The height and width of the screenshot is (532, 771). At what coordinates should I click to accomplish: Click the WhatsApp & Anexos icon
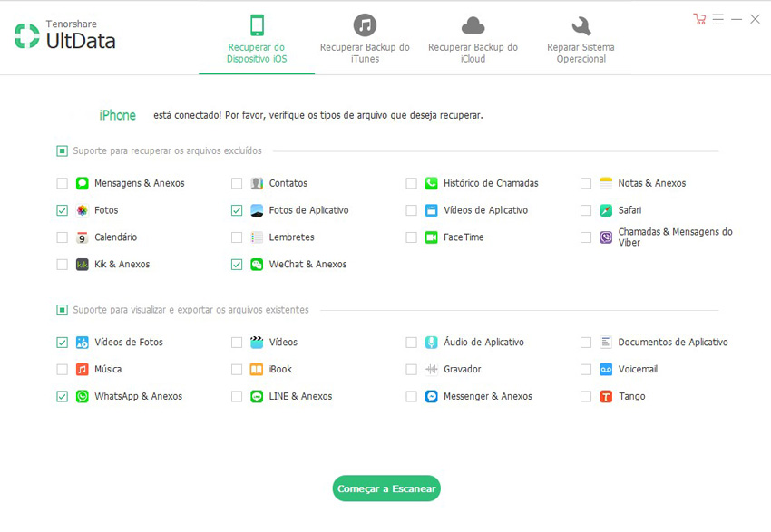pyautogui.click(x=83, y=397)
